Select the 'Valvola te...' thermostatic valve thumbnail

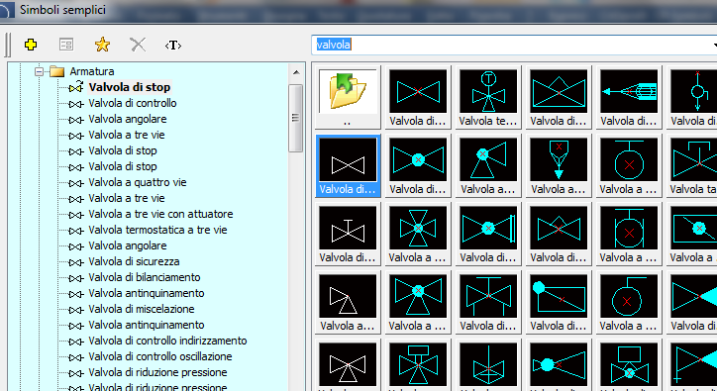coord(488,98)
